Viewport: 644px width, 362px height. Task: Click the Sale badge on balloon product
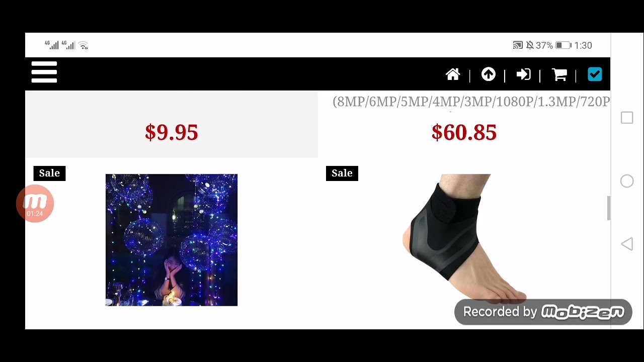(49, 173)
